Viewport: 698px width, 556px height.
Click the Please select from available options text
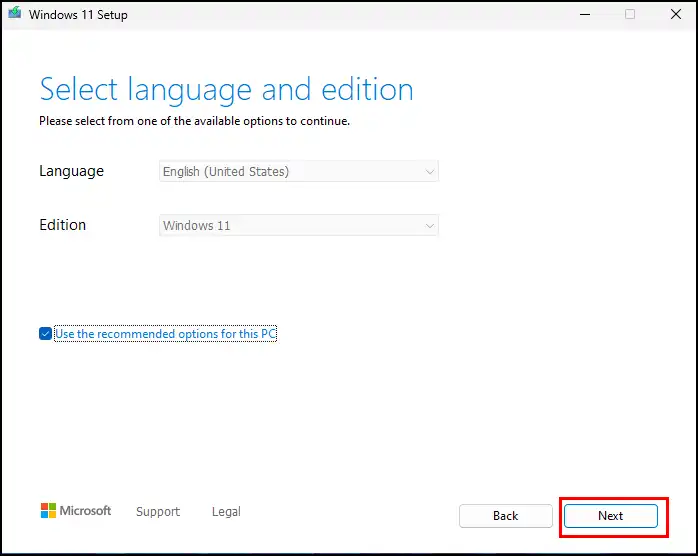[x=195, y=121]
